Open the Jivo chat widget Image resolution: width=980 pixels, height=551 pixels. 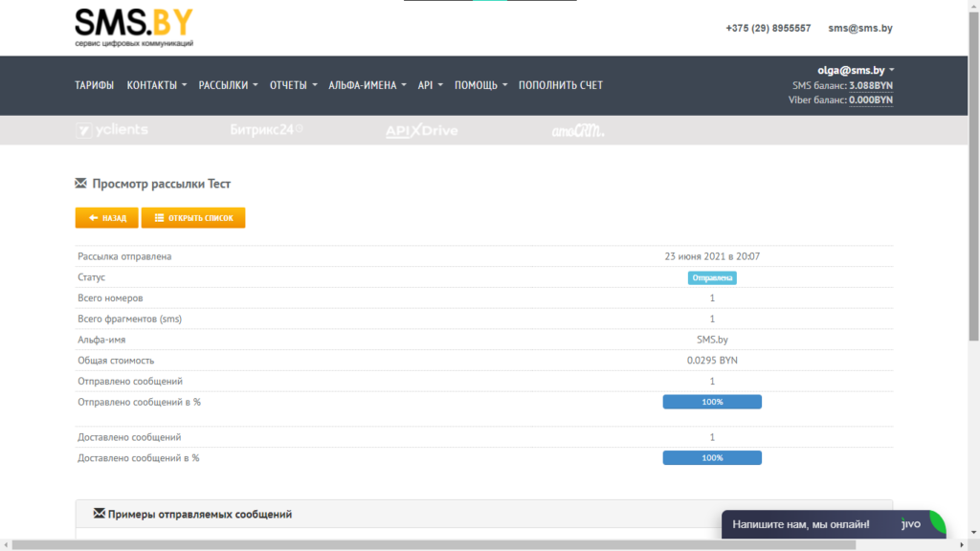point(834,524)
